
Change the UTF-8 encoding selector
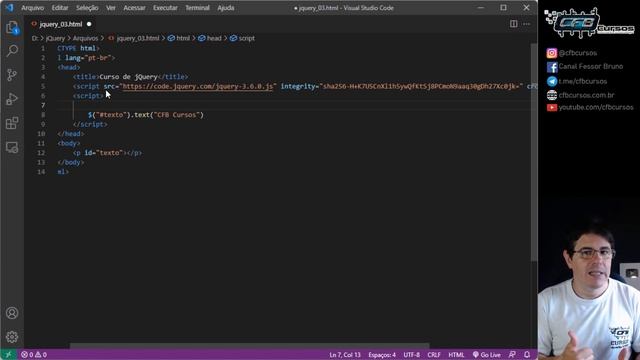(x=411, y=355)
